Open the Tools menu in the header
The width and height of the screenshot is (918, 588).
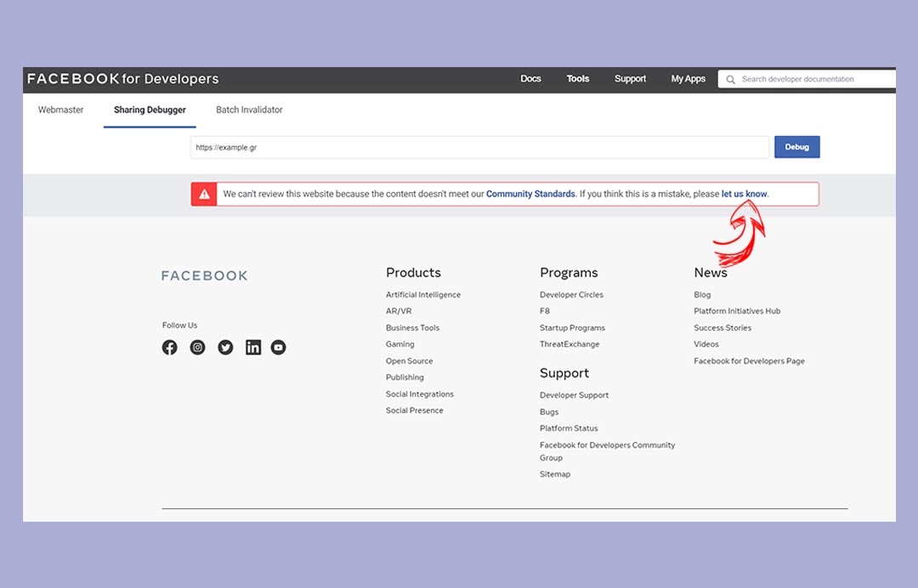tap(577, 79)
